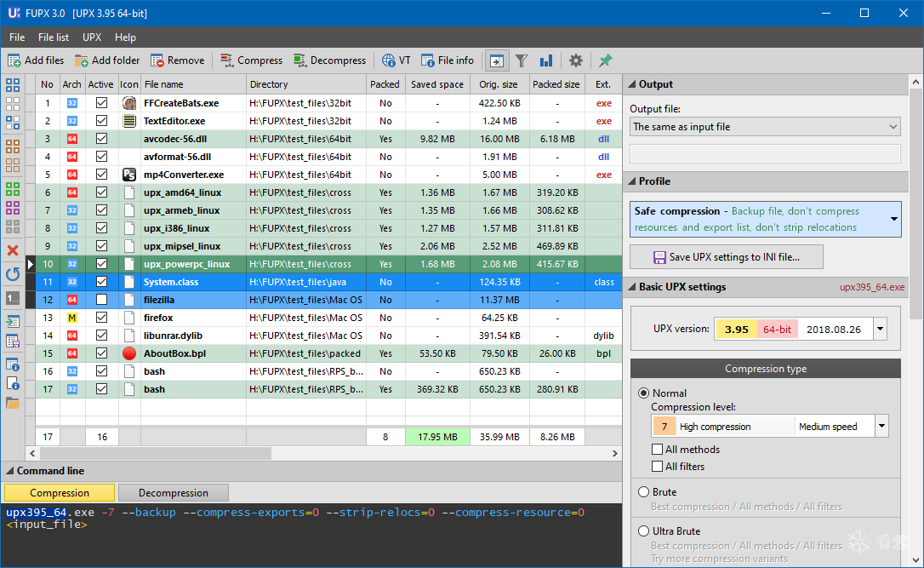Run Decompress from the toolbar
The image size is (924, 568).
(x=329, y=60)
